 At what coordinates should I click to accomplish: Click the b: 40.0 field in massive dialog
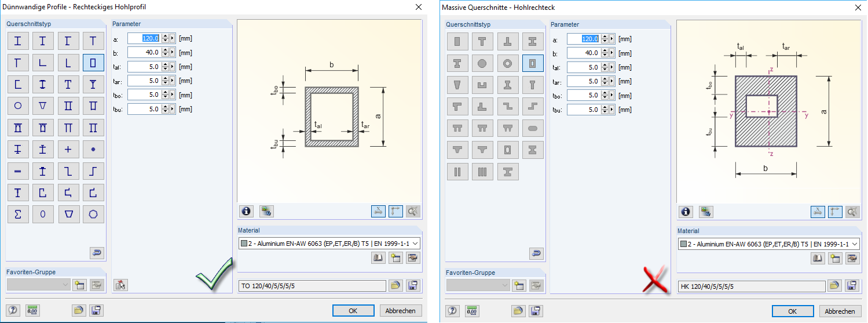[x=584, y=53]
